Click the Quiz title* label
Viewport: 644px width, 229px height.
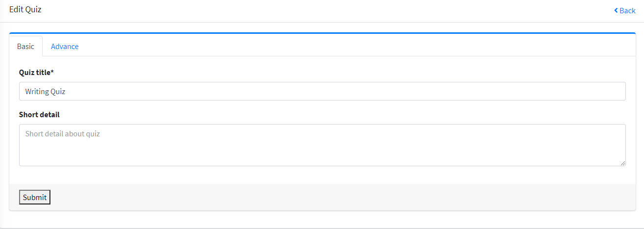coord(36,73)
